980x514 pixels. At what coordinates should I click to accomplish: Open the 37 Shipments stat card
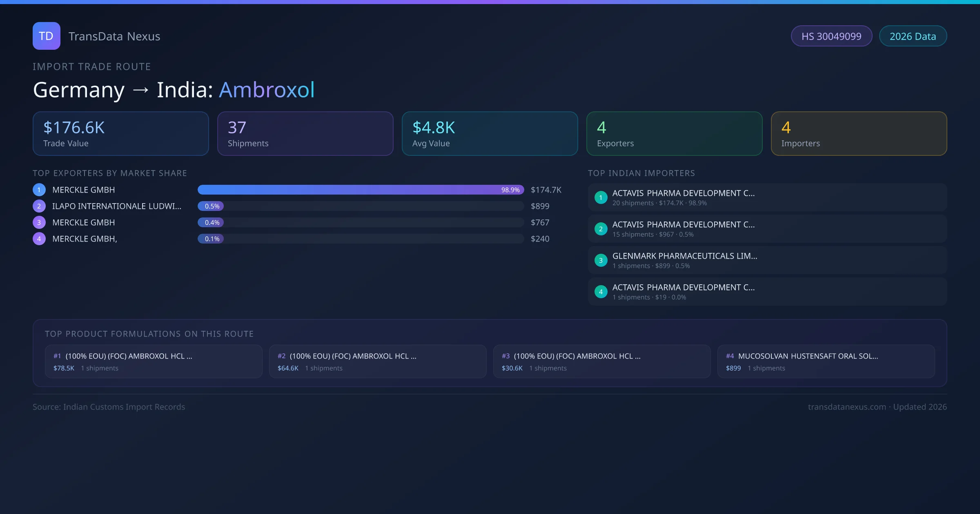(305, 134)
